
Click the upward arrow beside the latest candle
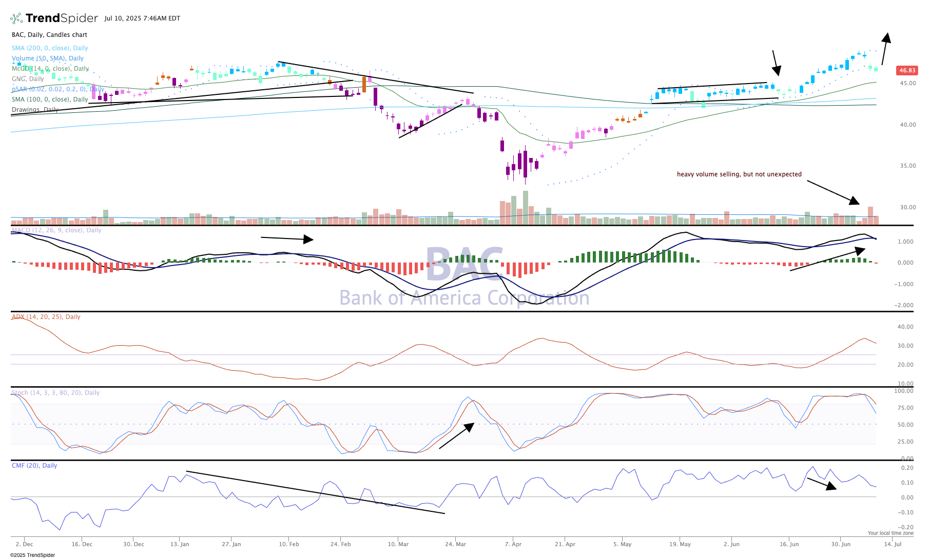coord(885,49)
